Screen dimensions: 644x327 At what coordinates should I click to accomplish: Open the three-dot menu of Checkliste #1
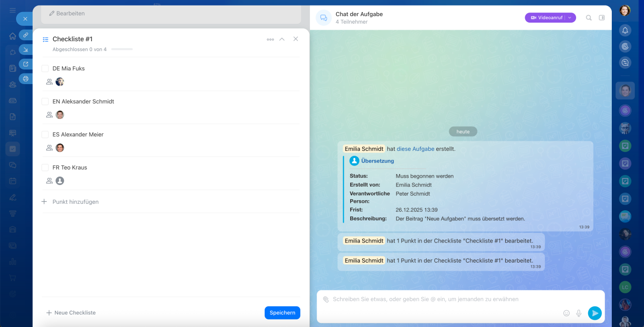pos(270,39)
